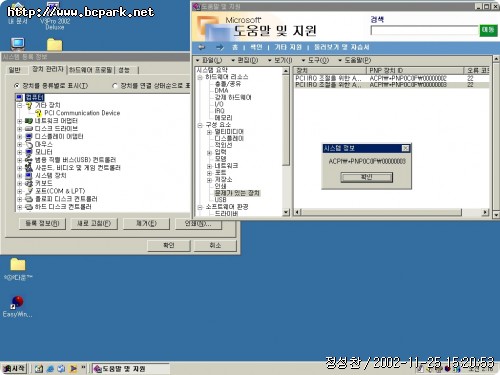
Task: Click the category tree's vertical scrollbar thumb
Action: pos(286,120)
